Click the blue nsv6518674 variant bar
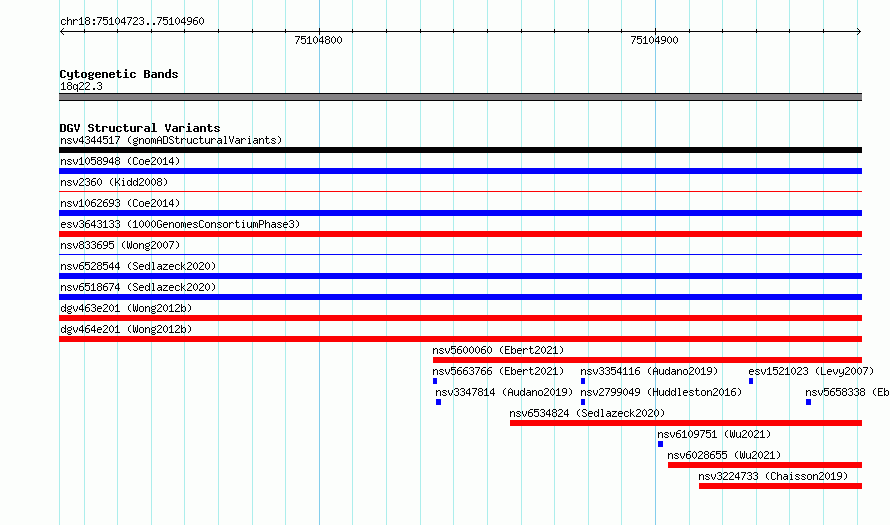Viewport: 890px width, 525px height. pos(460,297)
